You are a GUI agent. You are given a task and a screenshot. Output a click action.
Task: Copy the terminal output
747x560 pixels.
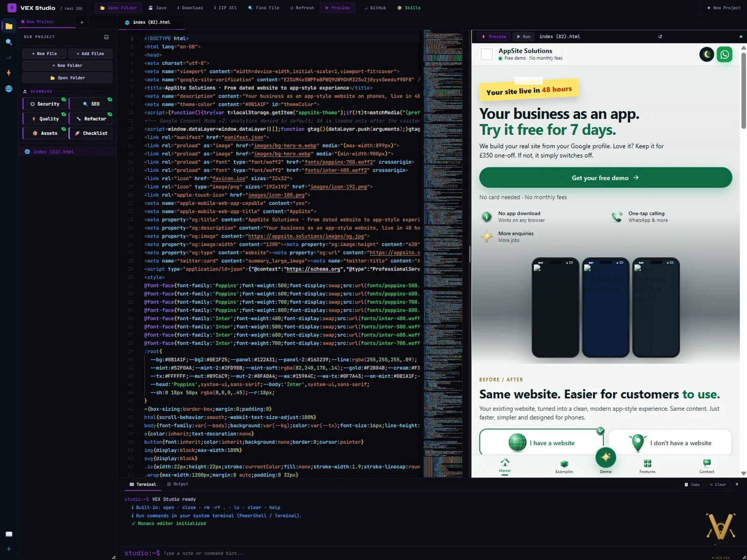692,484
